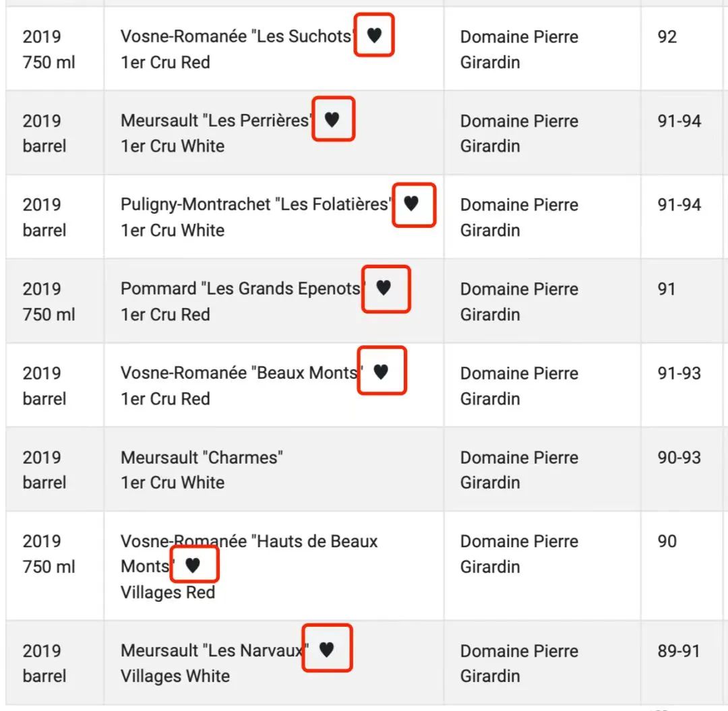
Task: Click the 89-91 rating for Les Narvaux
Action: point(678,651)
